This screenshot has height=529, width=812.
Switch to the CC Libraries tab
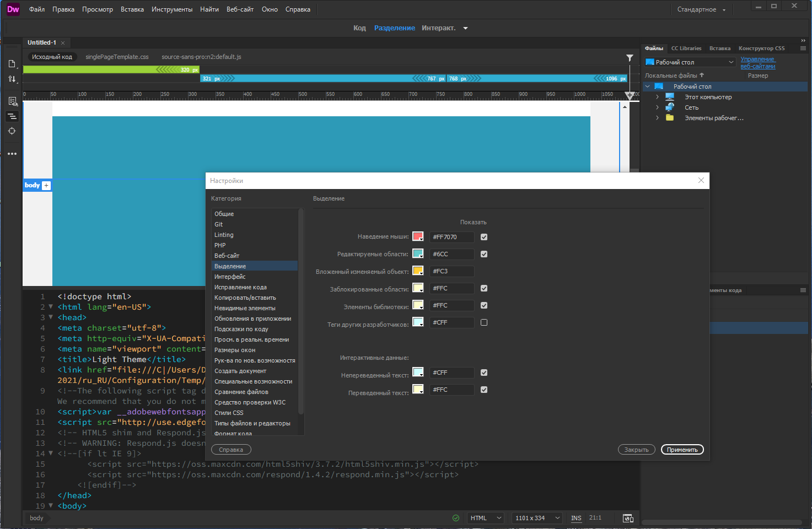click(686, 48)
